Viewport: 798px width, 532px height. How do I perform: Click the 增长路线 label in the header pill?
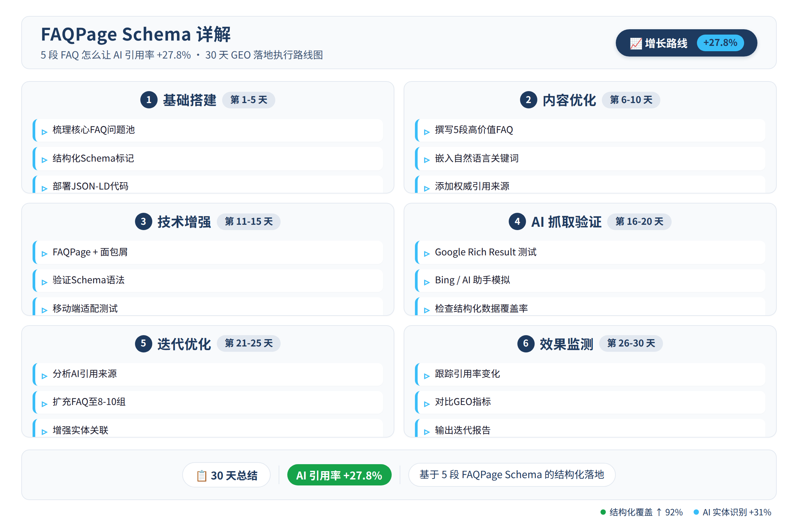pyautogui.click(x=666, y=43)
